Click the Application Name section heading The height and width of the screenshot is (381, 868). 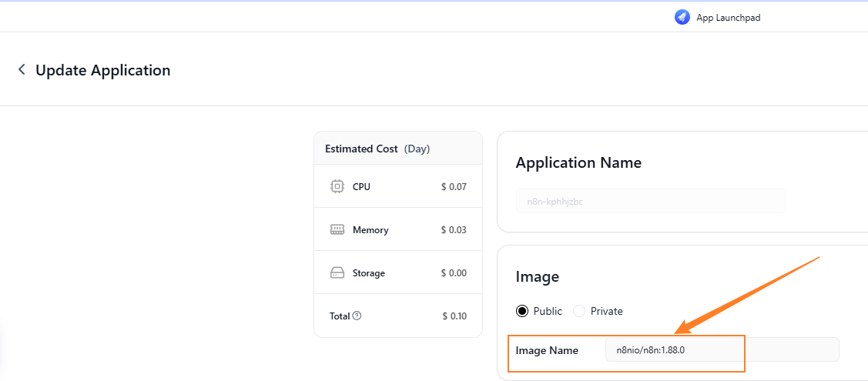pos(578,162)
